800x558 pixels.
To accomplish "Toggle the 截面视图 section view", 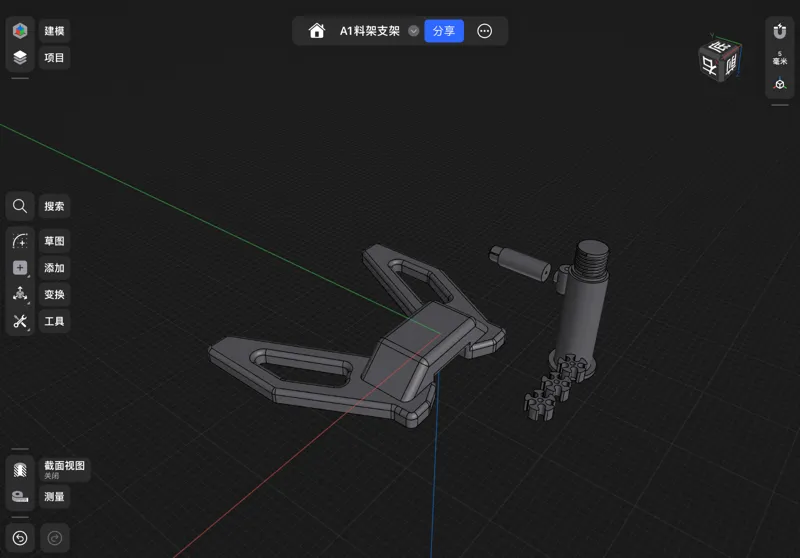I will pyautogui.click(x=20, y=469).
